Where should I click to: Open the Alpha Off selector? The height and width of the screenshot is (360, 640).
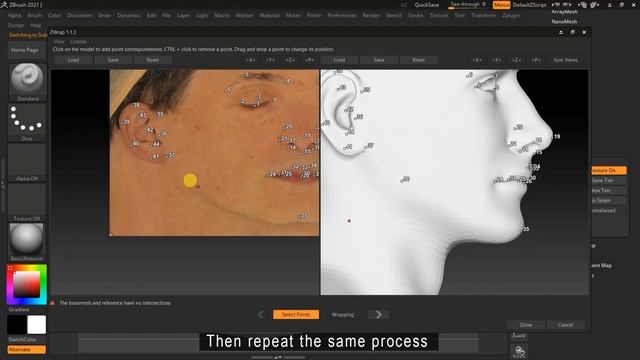(x=27, y=162)
